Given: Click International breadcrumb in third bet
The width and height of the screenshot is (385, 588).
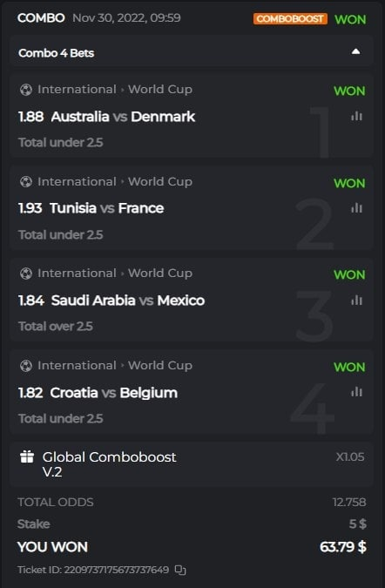Looking at the screenshot, I should (77, 273).
